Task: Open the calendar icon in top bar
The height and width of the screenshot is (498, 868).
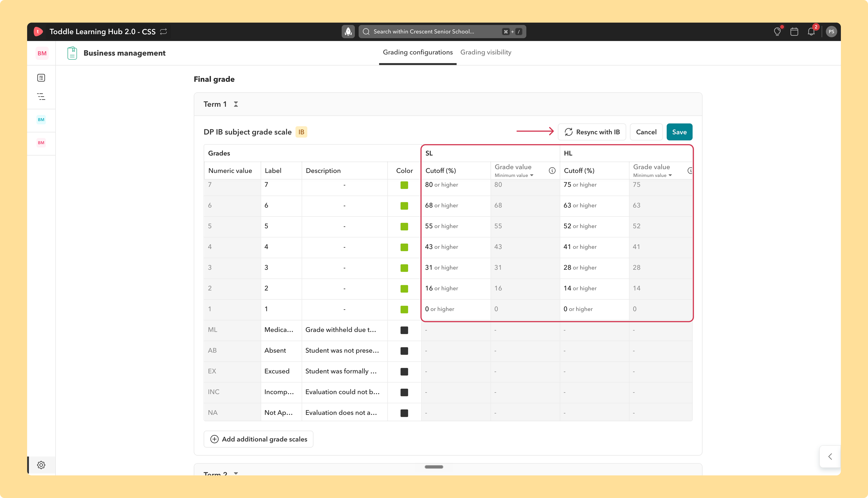Action: point(794,32)
